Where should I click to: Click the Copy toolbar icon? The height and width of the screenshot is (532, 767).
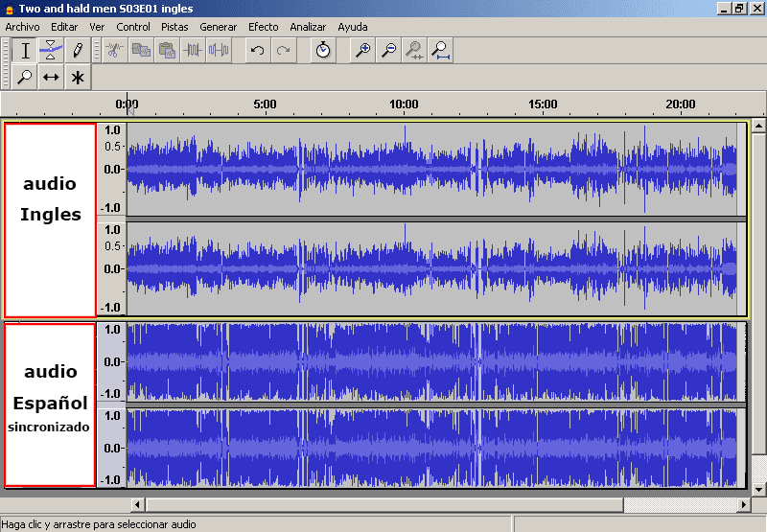click(x=141, y=51)
